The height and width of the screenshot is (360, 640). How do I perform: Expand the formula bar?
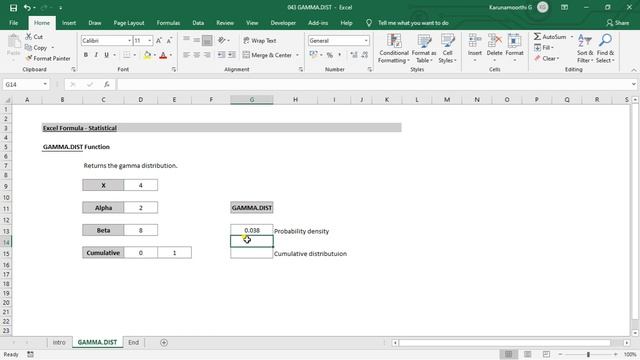[x=633, y=84]
